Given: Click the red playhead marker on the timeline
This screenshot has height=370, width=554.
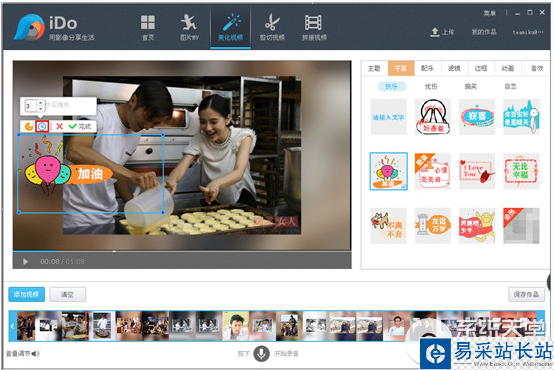Looking at the screenshot, I should pos(86,326).
